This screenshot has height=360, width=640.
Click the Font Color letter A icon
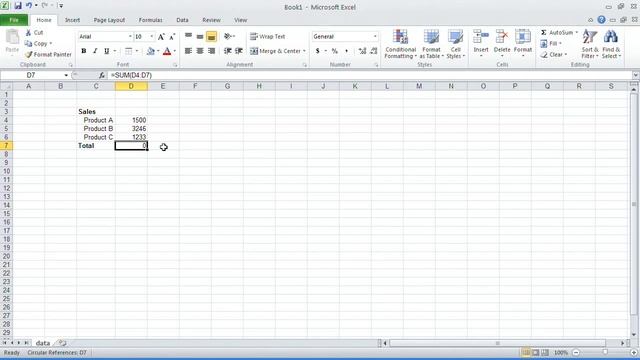click(x=167, y=51)
